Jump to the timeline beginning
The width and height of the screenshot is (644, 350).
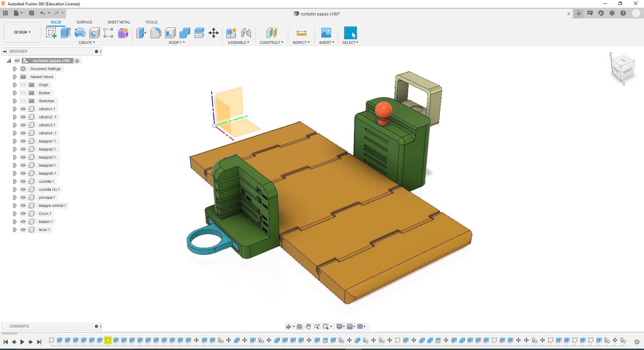point(6,342)
